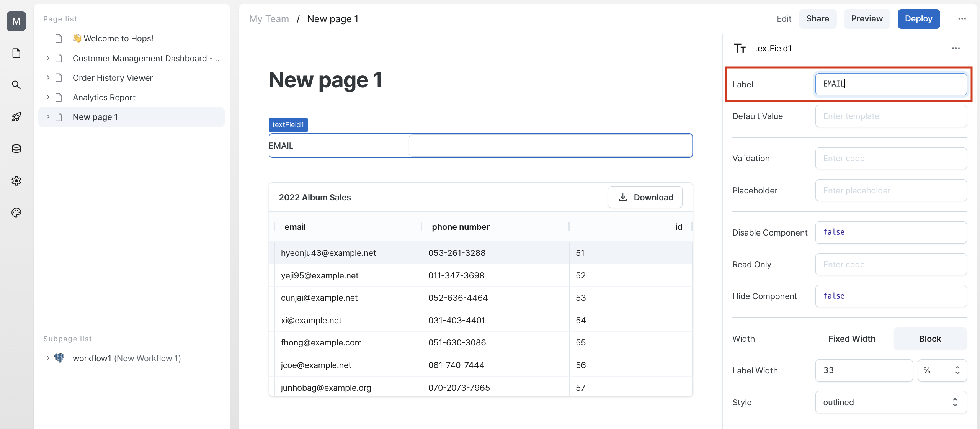Click the workflow1 PostgreSQL icon

tap(59, 358)
